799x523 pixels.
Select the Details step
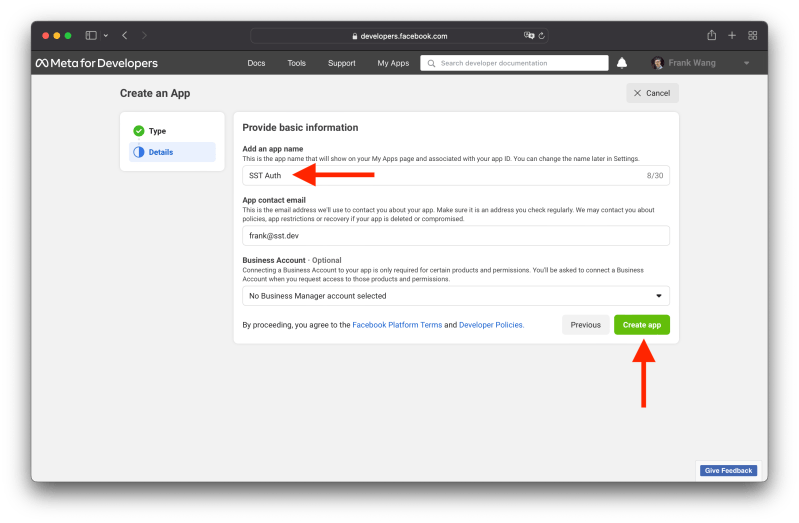pos(172,152)
